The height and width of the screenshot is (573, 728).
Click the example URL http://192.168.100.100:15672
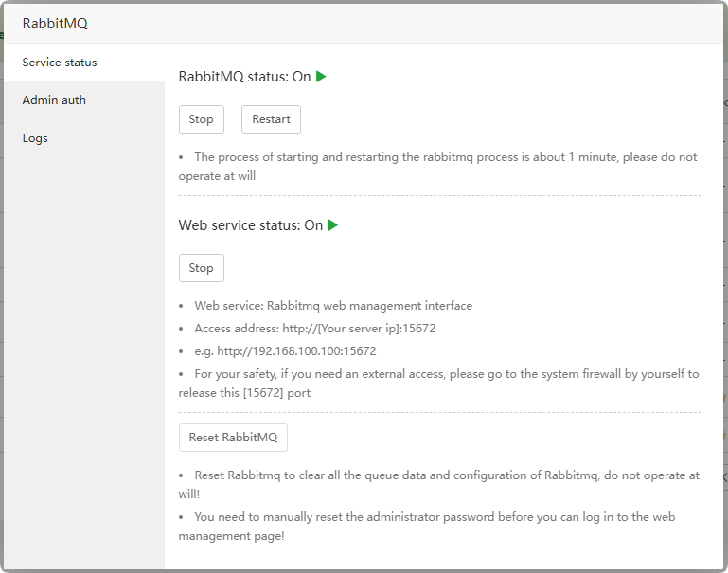(x=296, y=350)
